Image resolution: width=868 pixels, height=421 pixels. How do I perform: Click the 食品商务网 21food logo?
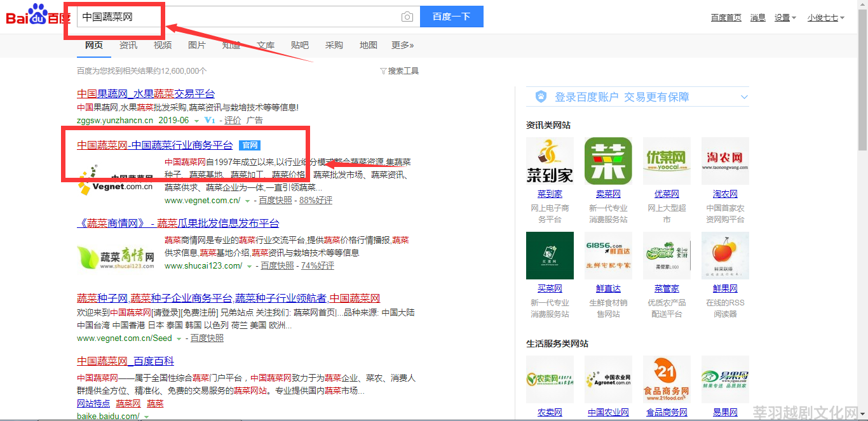(x=667, y=379)
